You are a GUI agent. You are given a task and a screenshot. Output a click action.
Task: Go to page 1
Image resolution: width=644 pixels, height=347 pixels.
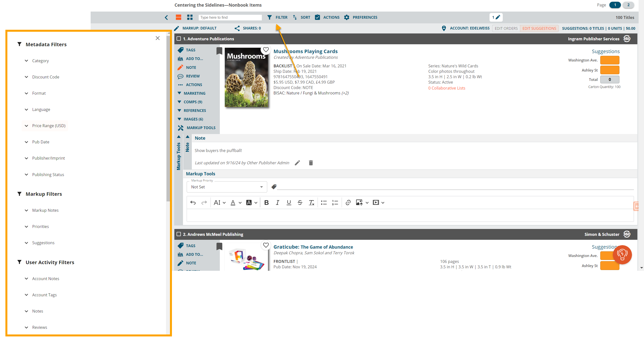click(x=615, y=5)
